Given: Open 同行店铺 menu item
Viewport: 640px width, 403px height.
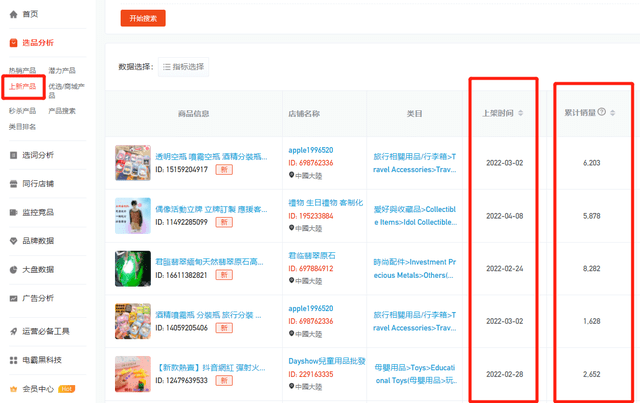Looking at the screenshot, I should [x=38, y=184].
